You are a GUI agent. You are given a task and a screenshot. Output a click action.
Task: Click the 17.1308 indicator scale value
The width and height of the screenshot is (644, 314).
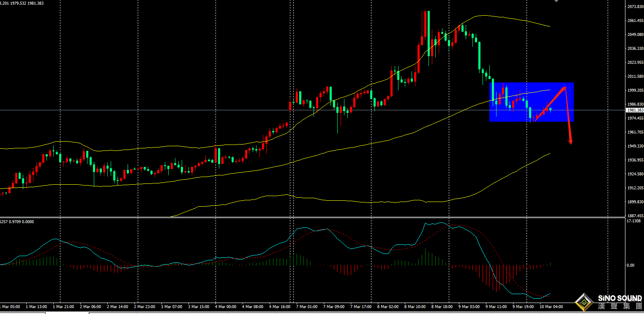pyautogui.click(x=634, y=221)
